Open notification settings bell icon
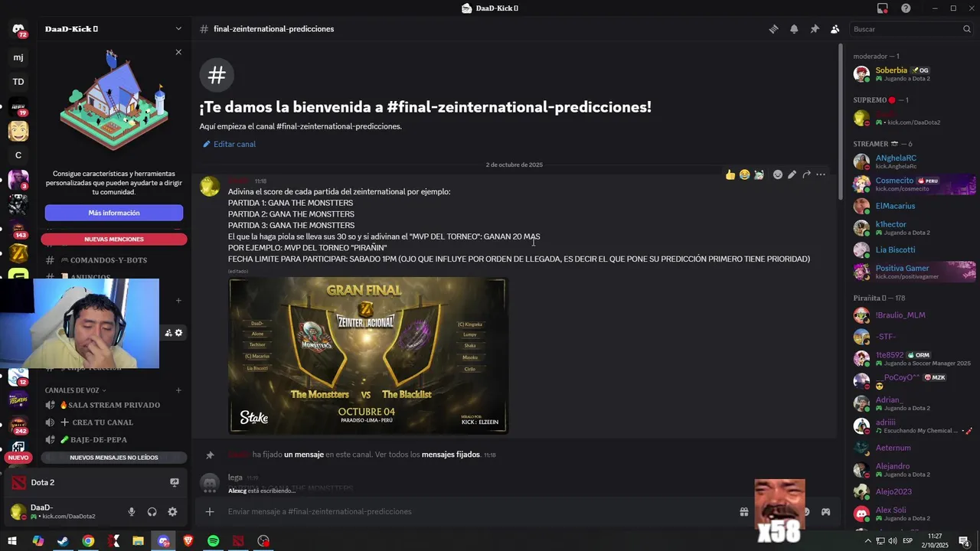This screenshot has height=551, width=980. 794,29
